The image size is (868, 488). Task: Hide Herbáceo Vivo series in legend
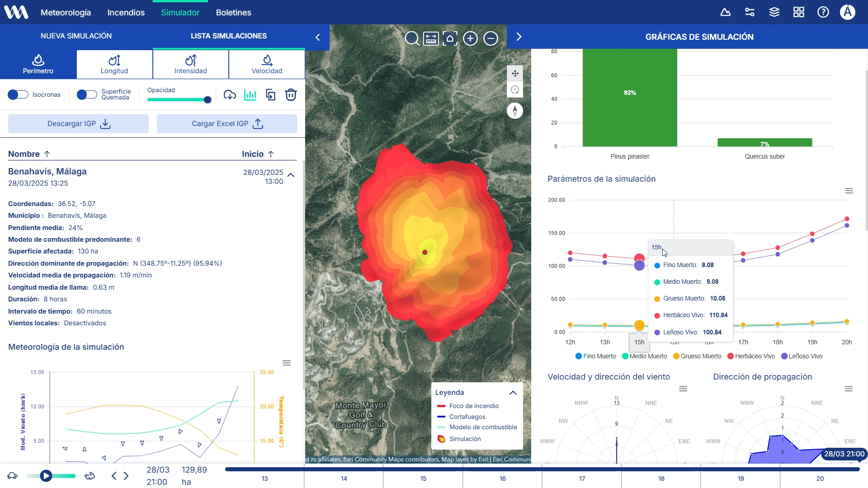point(750,356)
